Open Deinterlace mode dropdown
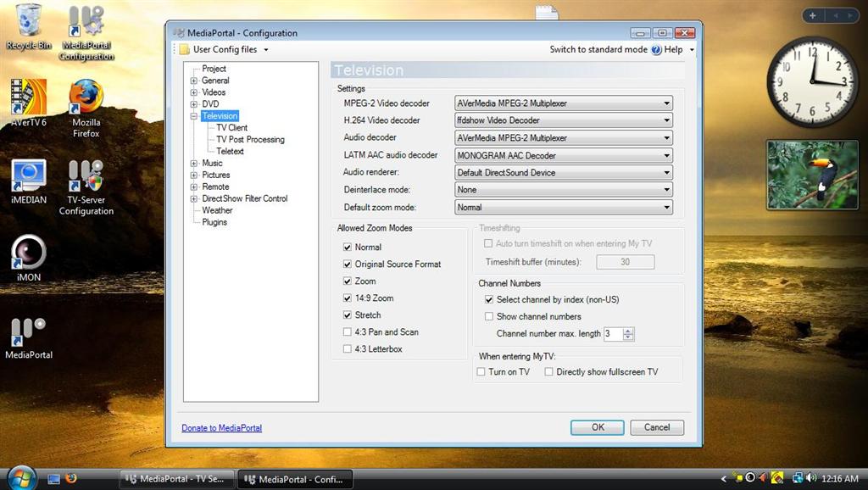 [564, 190]
